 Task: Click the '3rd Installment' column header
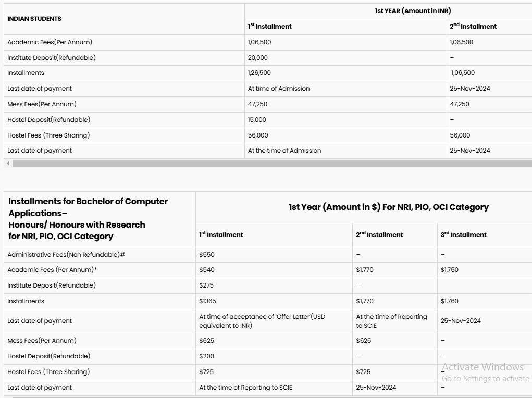(x=463, y=235)
